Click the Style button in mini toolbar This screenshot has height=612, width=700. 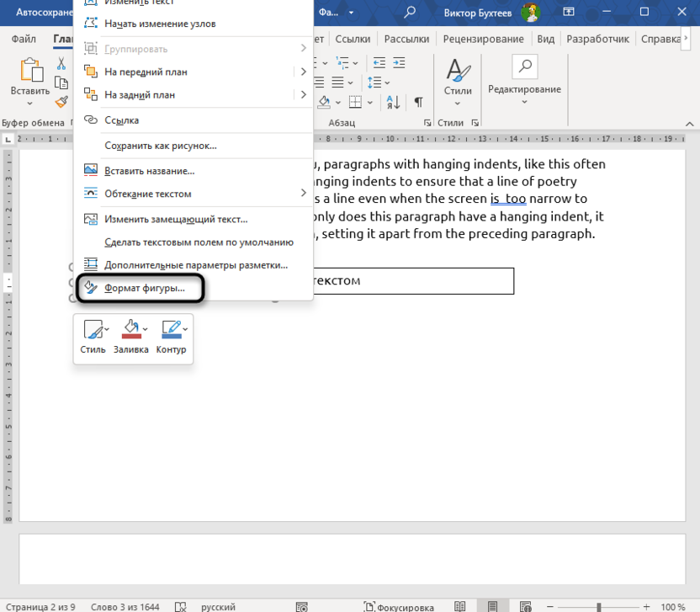tap(93, 336)
